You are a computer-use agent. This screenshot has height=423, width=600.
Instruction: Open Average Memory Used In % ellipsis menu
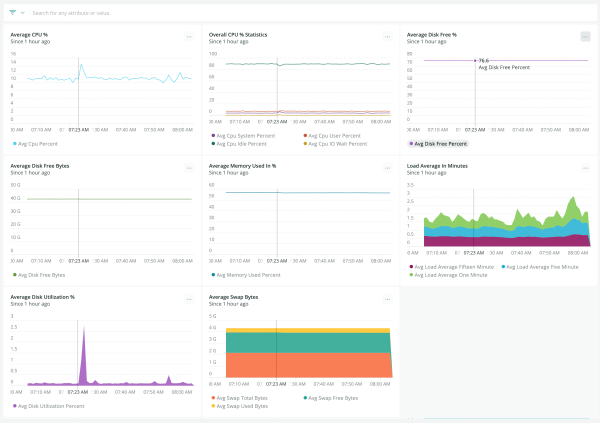pos(387,168)
